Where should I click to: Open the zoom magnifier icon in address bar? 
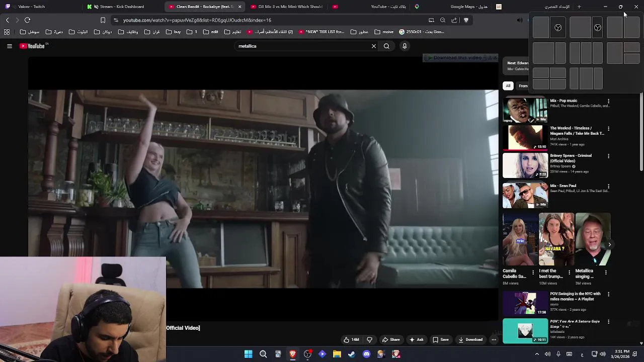[x=443, y=20]
